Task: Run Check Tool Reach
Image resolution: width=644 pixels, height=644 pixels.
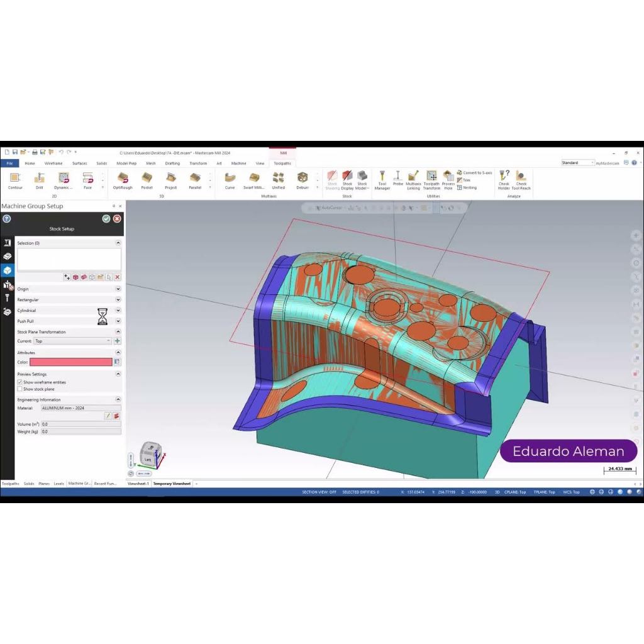Action: (521, 180)
